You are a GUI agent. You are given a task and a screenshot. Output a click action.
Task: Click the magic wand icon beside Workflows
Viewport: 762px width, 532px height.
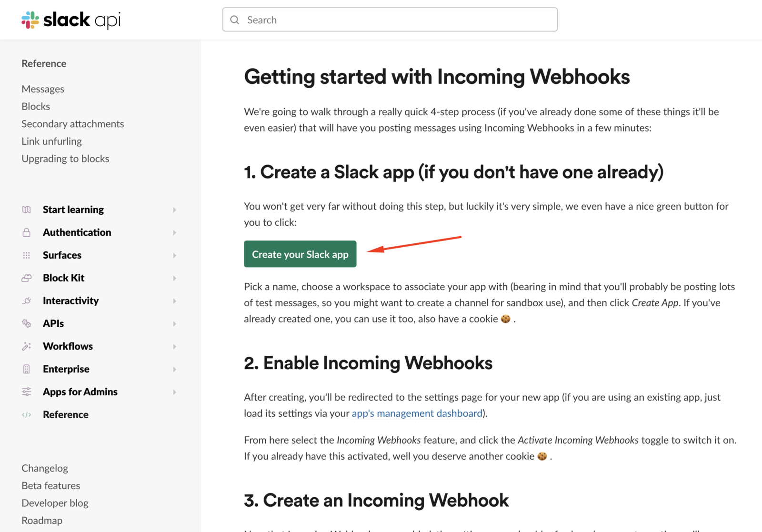[27, 346]
